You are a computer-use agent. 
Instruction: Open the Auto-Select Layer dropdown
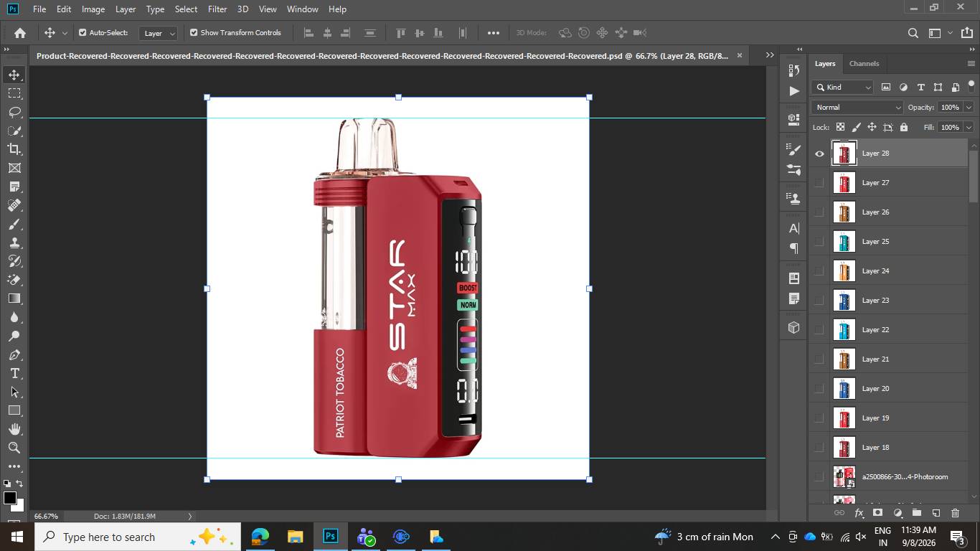(159, 33)
